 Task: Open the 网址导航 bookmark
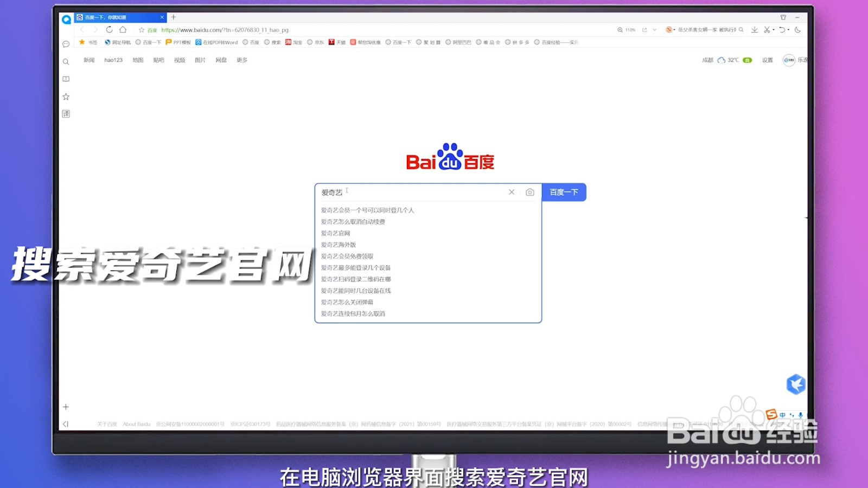tap(118, 42)
